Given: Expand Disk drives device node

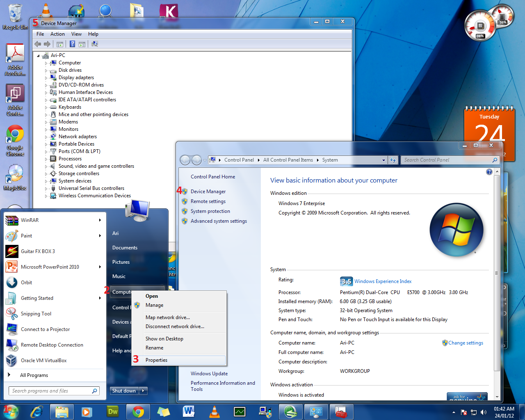Looking at the screenshot, I should pyautogui.click(x=46, y=71).
